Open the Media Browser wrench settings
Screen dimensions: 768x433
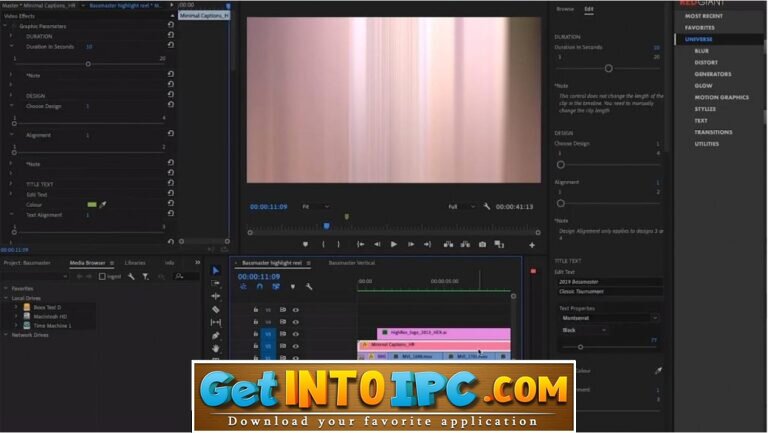131,277
